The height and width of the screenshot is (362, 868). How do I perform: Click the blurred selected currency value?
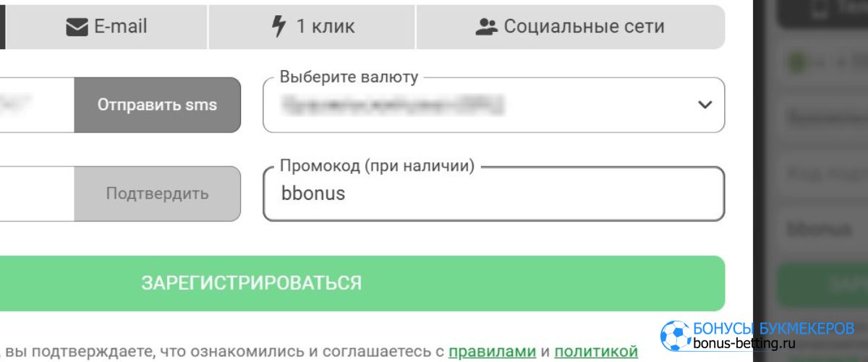pyautogui.click(x=393, y=106)
